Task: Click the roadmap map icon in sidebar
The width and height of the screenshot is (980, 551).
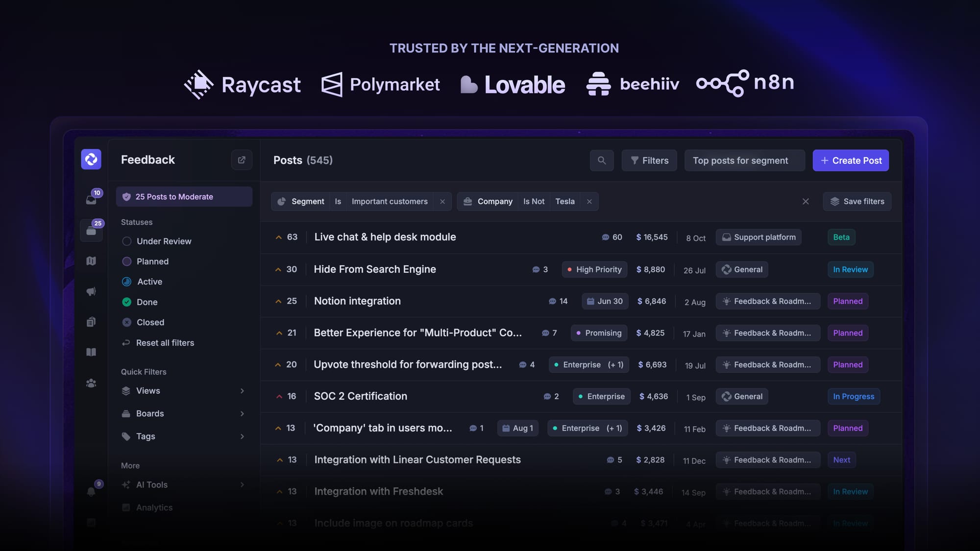Action: (x=91, y=261)
